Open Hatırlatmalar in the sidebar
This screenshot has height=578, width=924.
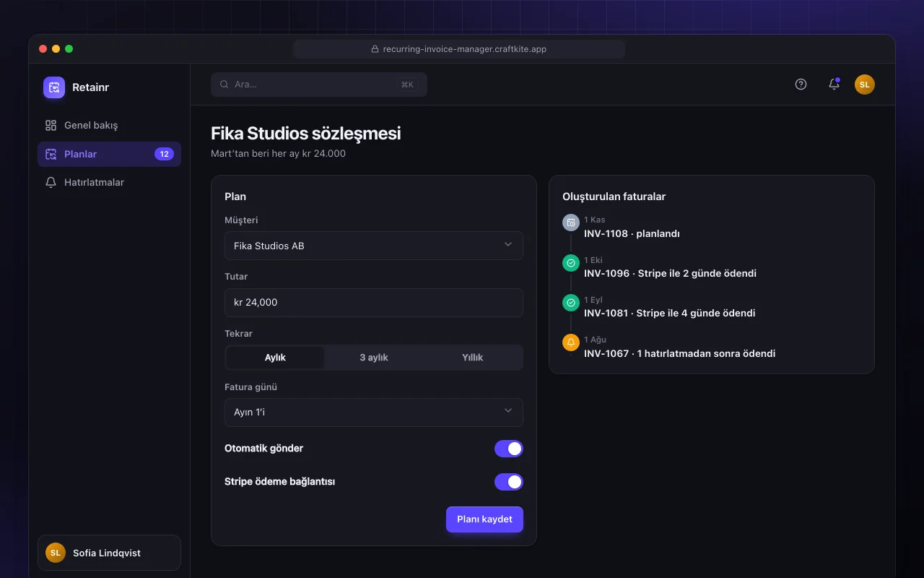(109, 182)
